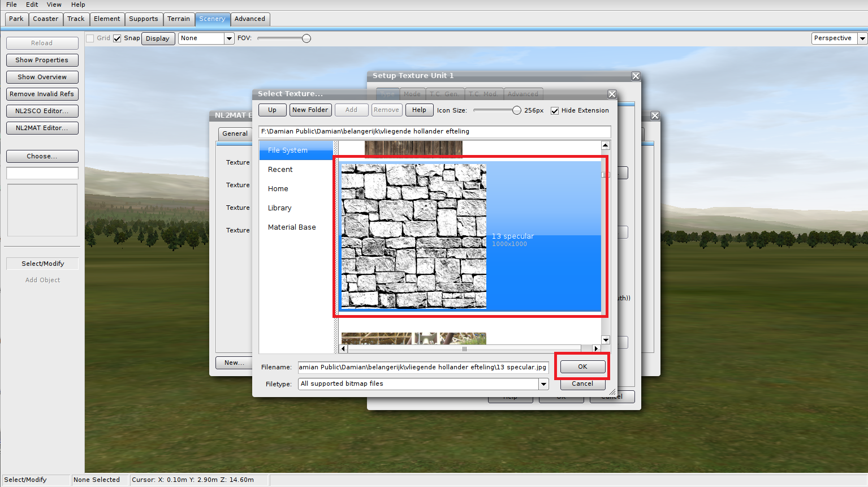Close the Select Texture dialog
Image resolution: width=868 pixels, height=487 pixels.
coord(612,94)
